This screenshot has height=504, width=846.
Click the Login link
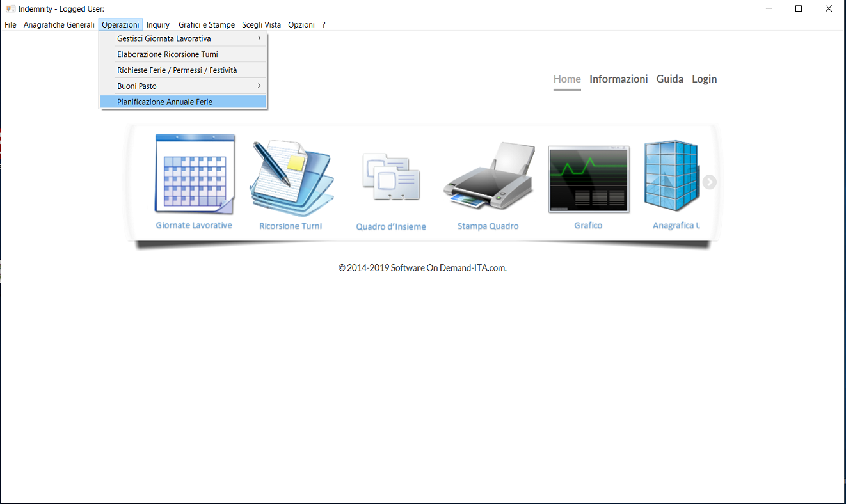(705, 79)
